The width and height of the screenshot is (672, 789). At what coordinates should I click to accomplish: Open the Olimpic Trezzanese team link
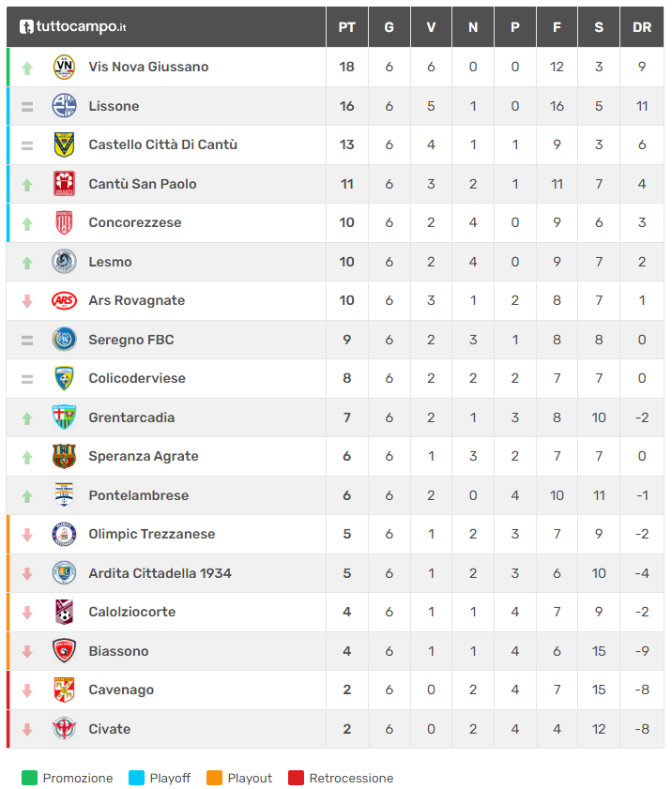coord(152,535)
